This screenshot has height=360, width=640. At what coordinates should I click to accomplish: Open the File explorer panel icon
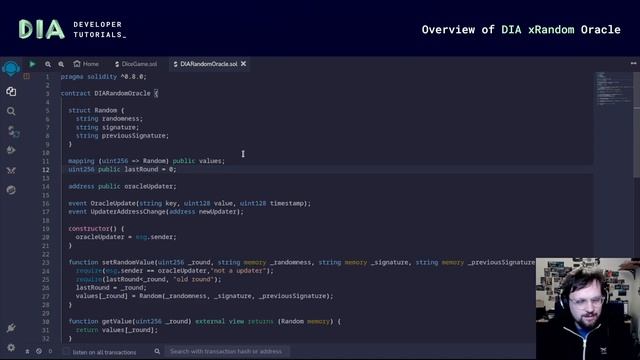click(x=11, y=91)
